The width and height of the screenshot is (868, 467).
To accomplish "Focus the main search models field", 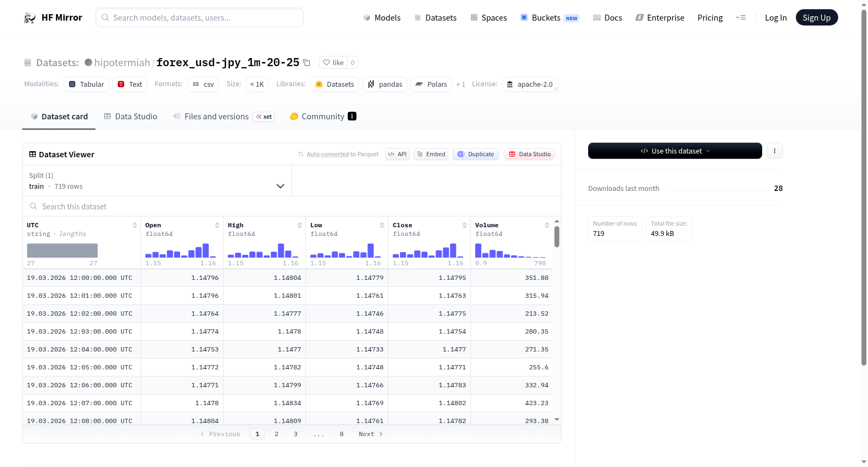I will tap(200, 17).
